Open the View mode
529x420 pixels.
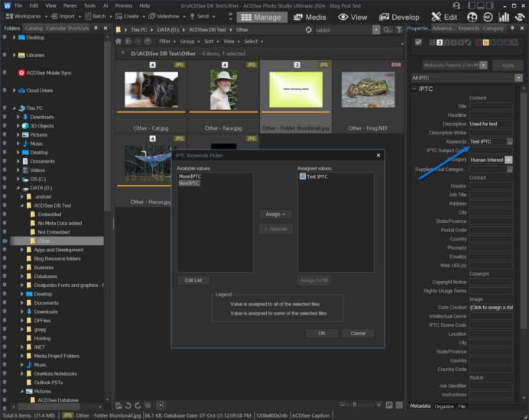point(352,16)
